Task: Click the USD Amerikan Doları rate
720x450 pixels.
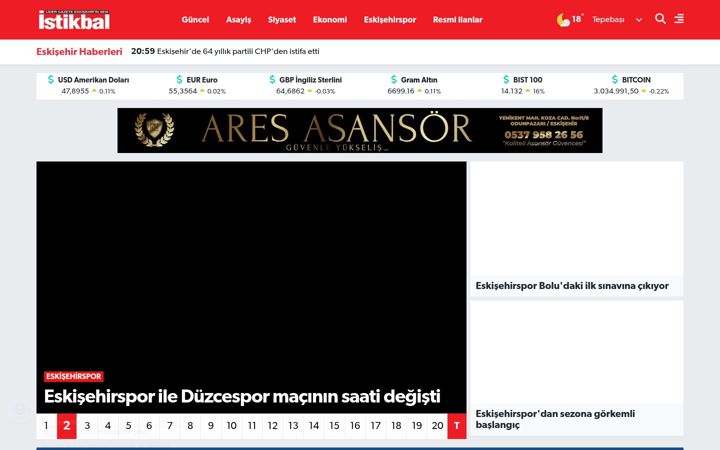Action: click(88, 85)
